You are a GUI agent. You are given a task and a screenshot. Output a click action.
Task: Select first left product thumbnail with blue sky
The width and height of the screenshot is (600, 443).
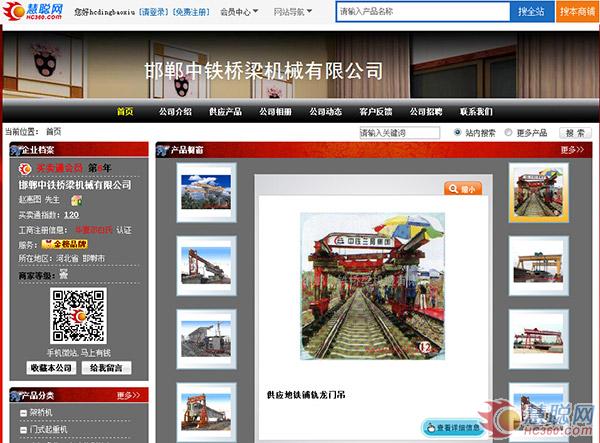206,192
